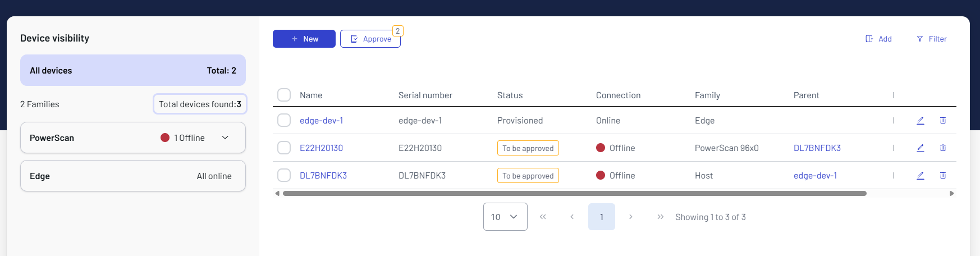Click edit pencil icon for E22H20130 row
The height and width of the screenshot is (256, 980).
point(921,148)
